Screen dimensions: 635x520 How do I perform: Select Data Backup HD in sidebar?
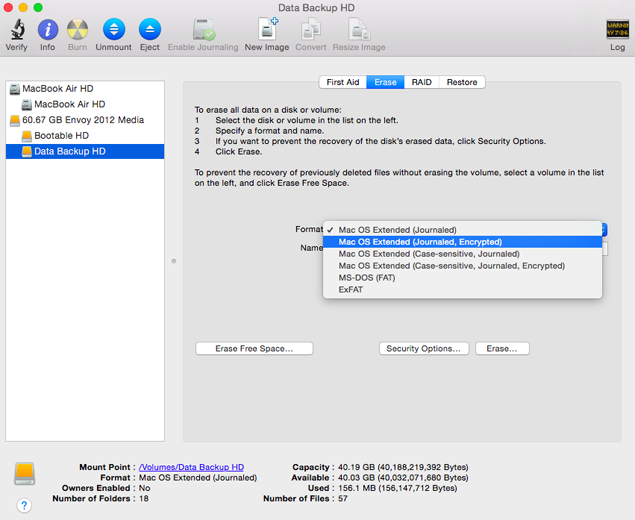click(85, 151)
